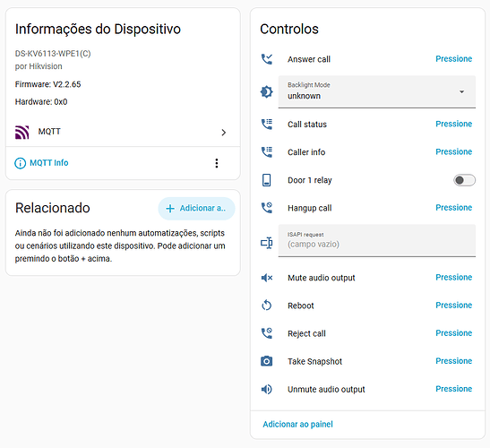Click the Hangup call entity label
The image size is (490, 448).
309,208
